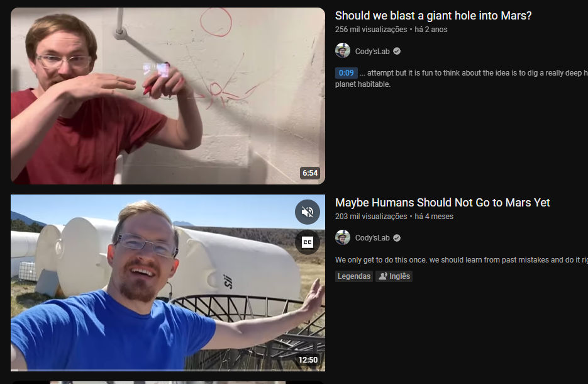Play the whiteboard Mars video thumbnail

[168, 96]
